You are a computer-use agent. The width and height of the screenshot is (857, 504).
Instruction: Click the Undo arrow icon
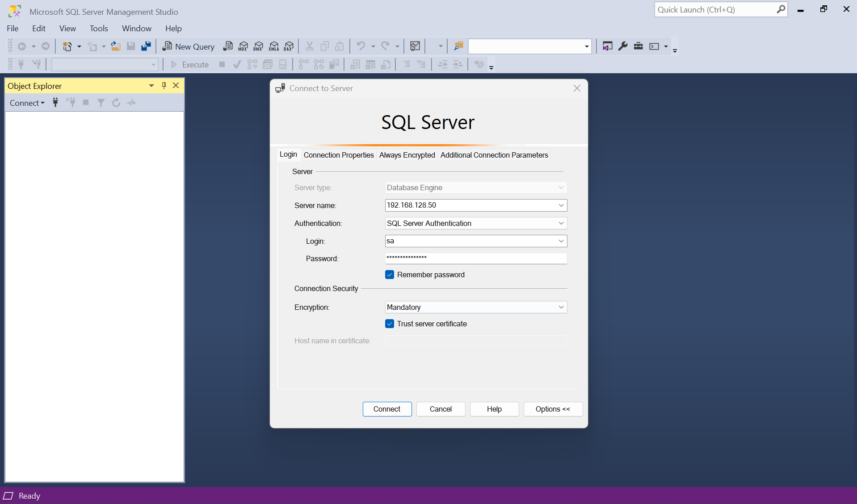pyautogui.click(x=361, y=46)
